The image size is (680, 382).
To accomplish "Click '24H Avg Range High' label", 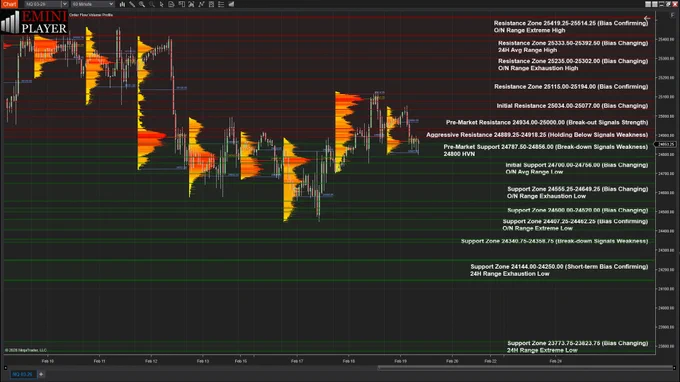I will coord(527,50).
